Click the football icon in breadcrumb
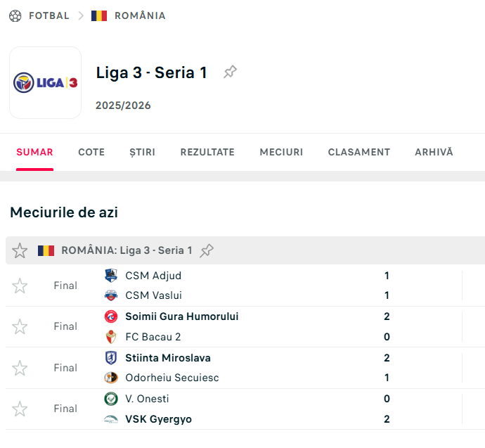This screenshot has height=448, width=485. click(15, 15)
